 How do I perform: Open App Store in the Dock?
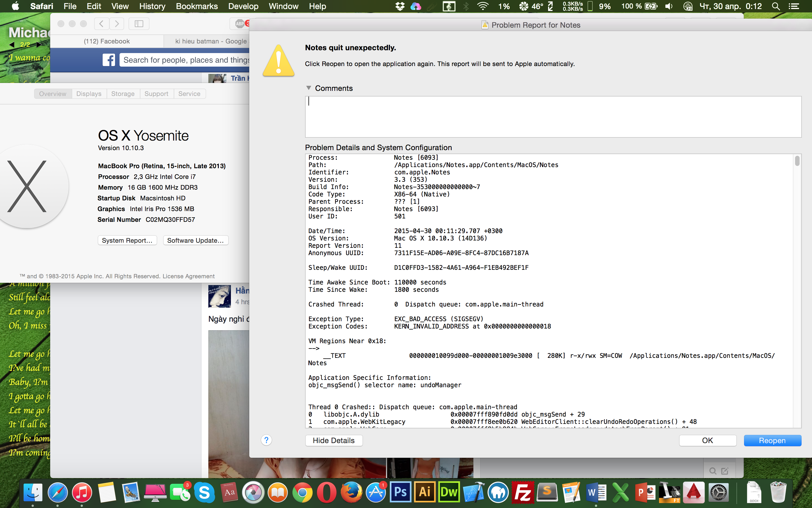tap(376, 492)
